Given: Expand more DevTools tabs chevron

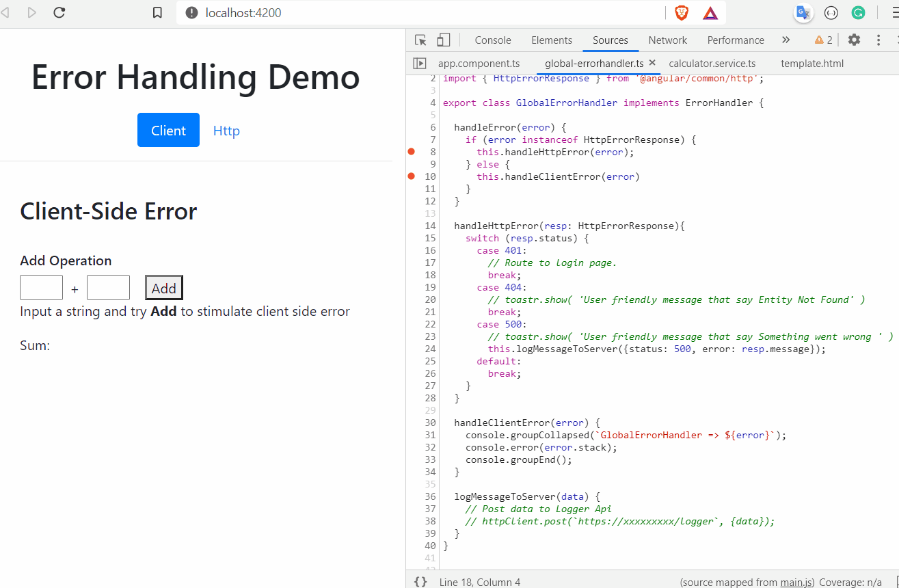Looking at the screenshot, I should point(786,40).
